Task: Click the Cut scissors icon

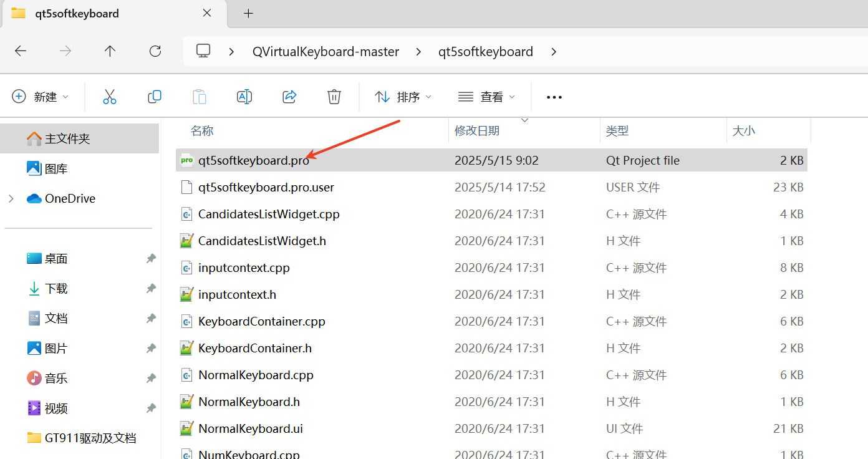Action: coord(110,97)
